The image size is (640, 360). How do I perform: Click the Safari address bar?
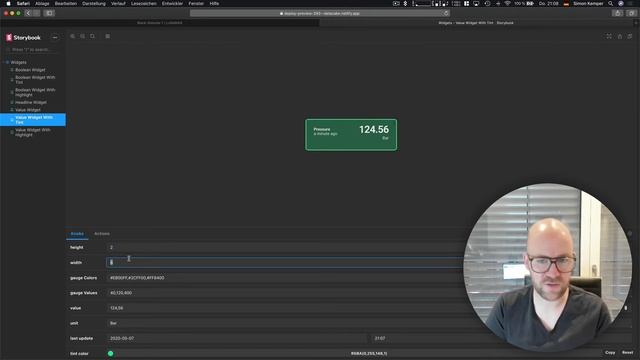[320, 13]
